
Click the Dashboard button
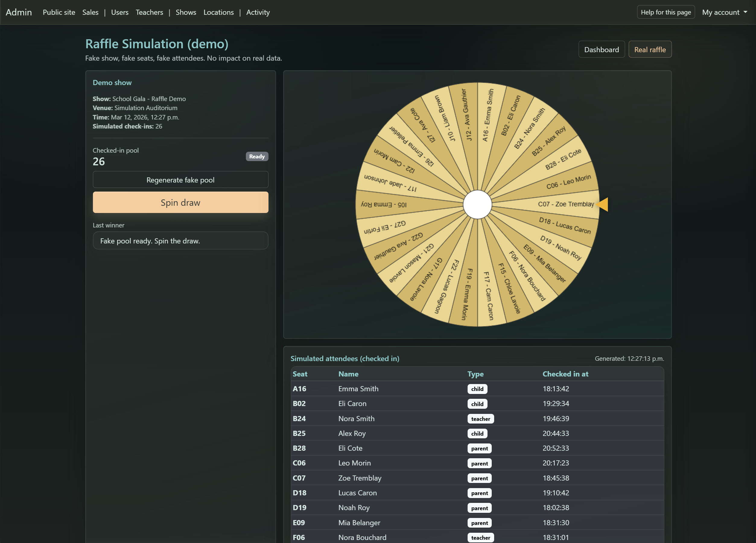601,49
